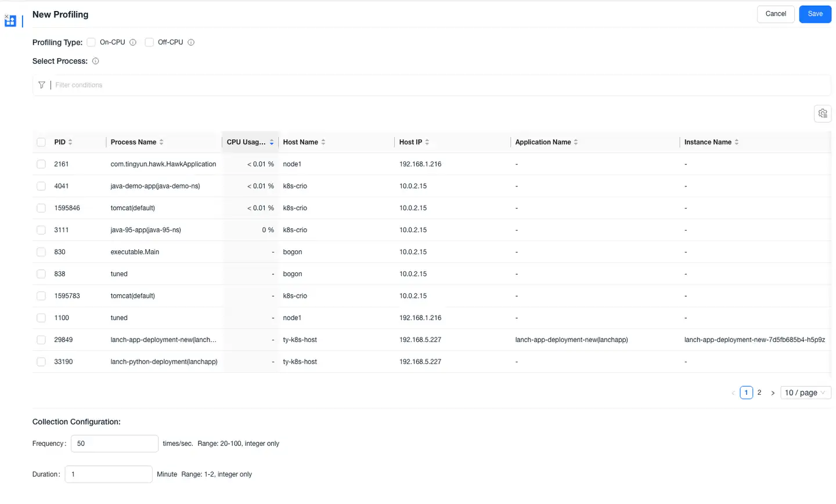This screenshot has height=504, width=836.
Task: Toggle the select-all header checkbox
Action: [x=41, y=142]
